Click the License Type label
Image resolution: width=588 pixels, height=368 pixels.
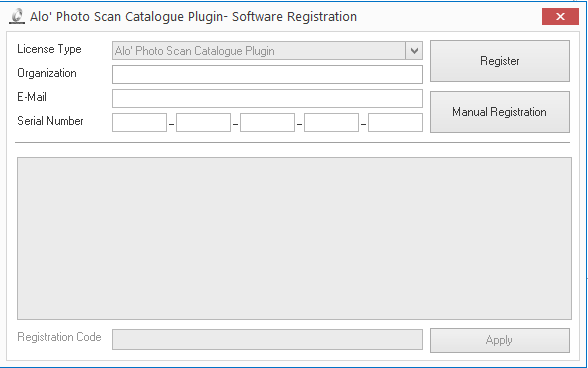tap(49, 49)
